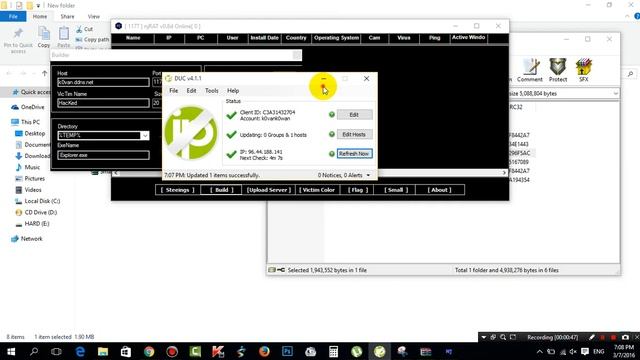Click into the ExeName input field
Viewport: 640px width, 360px height.
point(103,155)
